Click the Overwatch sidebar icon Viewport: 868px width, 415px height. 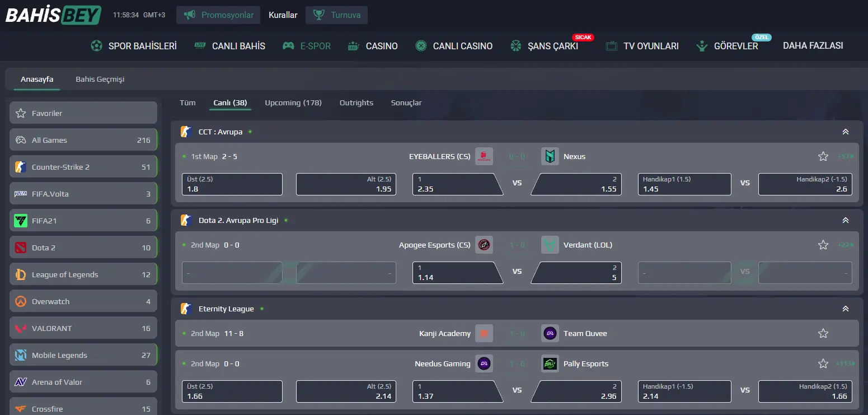(x=21, y=301)
